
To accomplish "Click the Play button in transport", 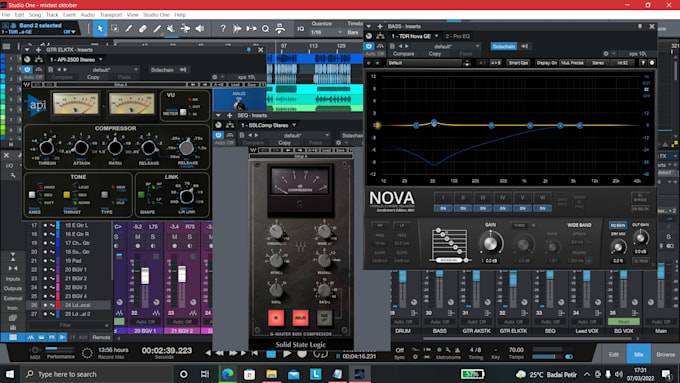I will pos(287,354).
